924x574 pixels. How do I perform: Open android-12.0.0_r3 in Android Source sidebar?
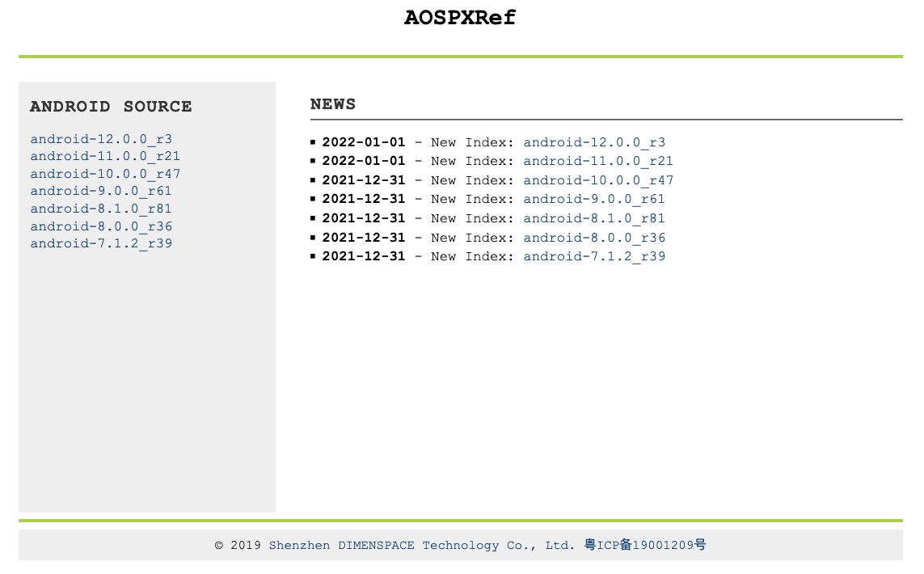tap(101, 139)
